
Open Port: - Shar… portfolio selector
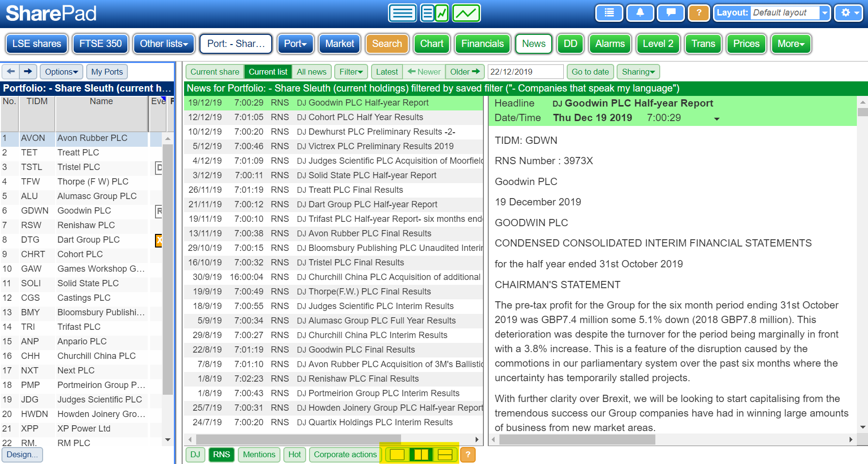(236, 44)
